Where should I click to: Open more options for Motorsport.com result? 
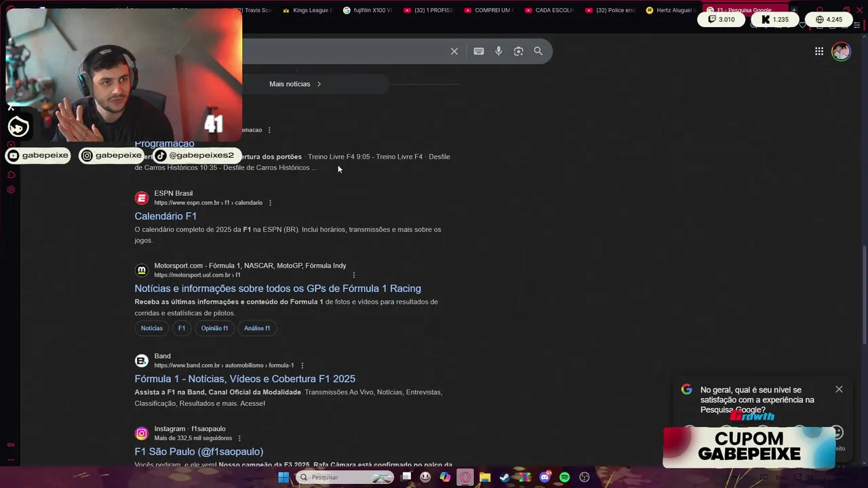(354, 274)
